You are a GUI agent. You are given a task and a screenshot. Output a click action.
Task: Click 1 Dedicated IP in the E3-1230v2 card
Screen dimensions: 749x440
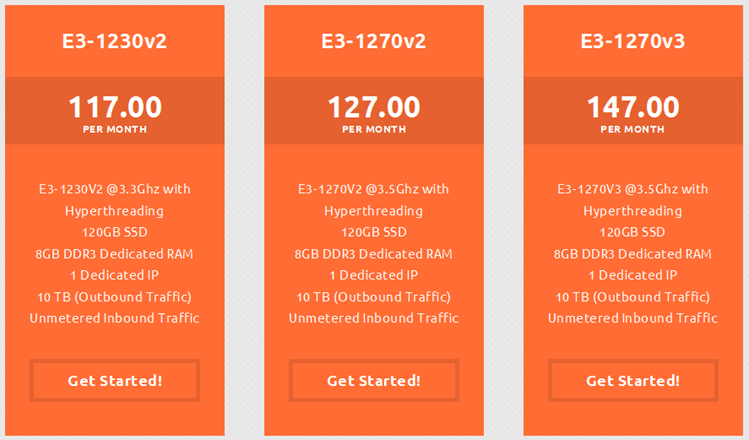(x=115, y=275)
